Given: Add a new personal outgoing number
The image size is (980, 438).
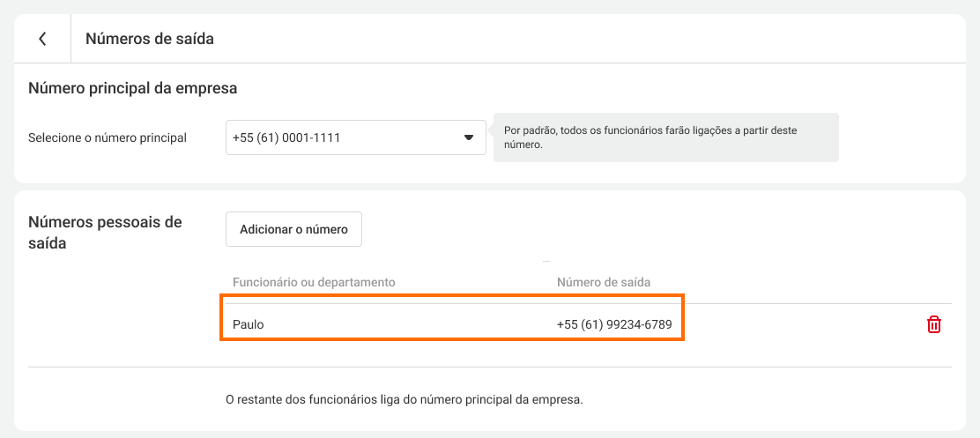Looking at the screenshot, I should [x=293, y=229].
